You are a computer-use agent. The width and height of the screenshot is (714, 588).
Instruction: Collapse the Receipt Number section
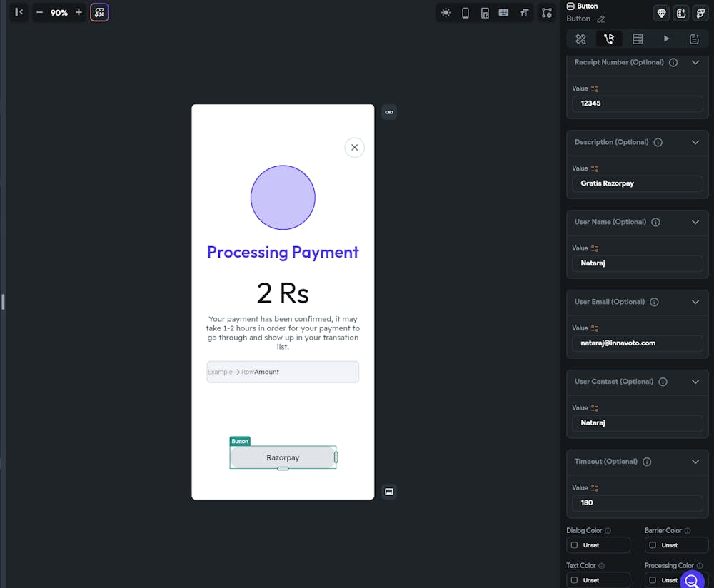point(695,62)
